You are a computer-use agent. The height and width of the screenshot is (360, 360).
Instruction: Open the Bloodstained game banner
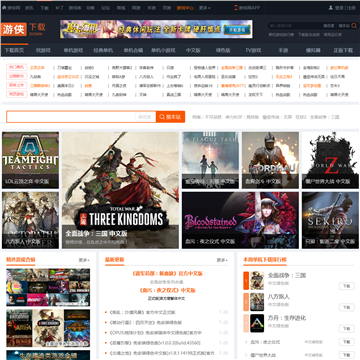tap(240, 220)
